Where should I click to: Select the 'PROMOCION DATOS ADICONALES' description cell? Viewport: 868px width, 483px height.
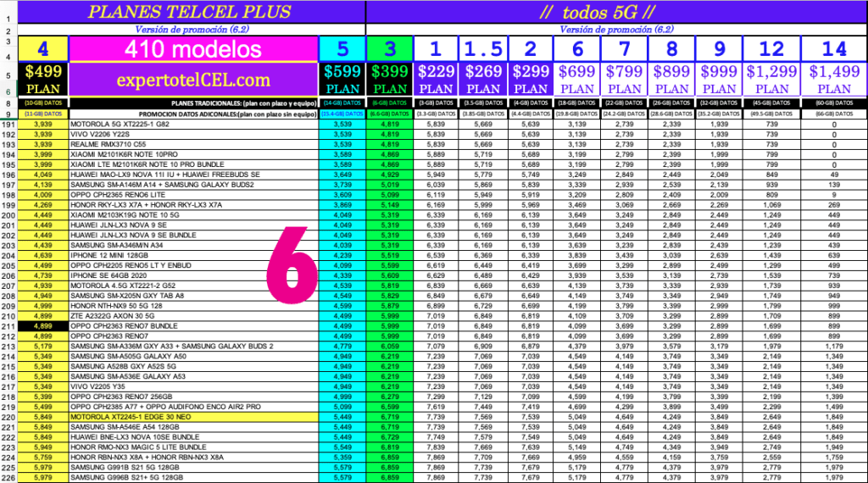[x=193, y=114]
